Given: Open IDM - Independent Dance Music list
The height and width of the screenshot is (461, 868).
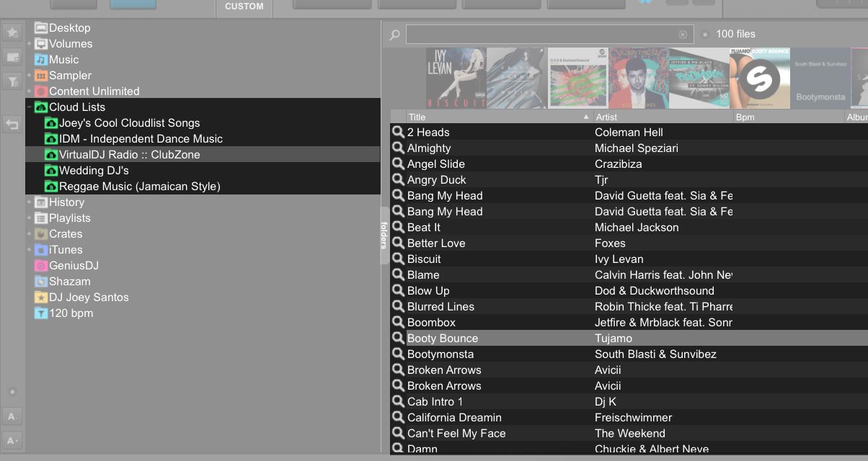Looking at the screenshot, I should pyautogui.click(x=141, y=139).
